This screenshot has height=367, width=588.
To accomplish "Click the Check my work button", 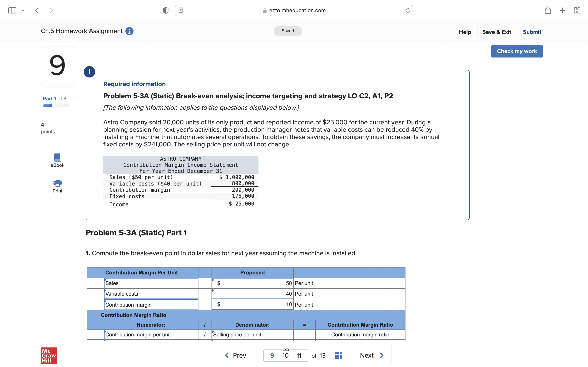I will click(x=517, y=51).
